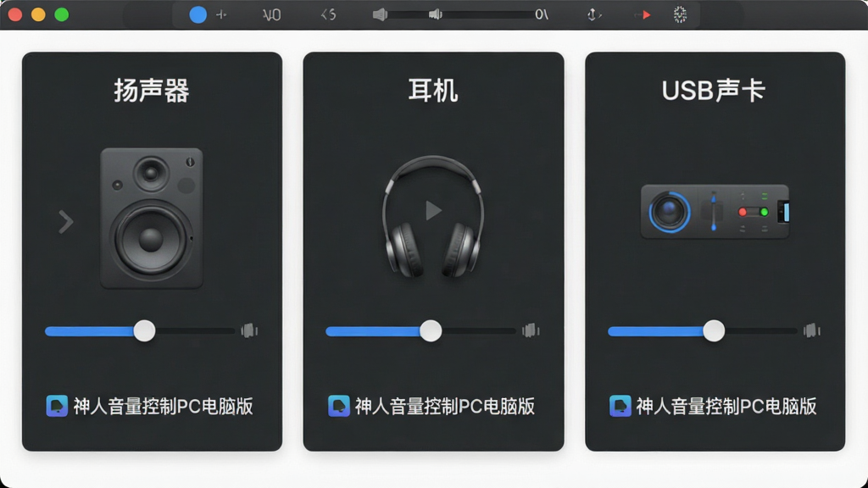Click the plus-like icon next to the blue circle
The height and width of the screenshot is (488, 868).
tap(221, 15)
